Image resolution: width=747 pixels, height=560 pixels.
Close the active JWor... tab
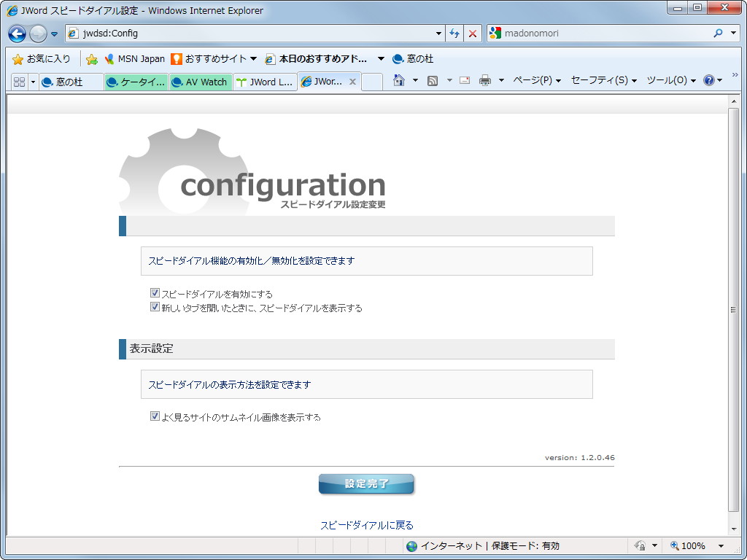coord(352,82)
